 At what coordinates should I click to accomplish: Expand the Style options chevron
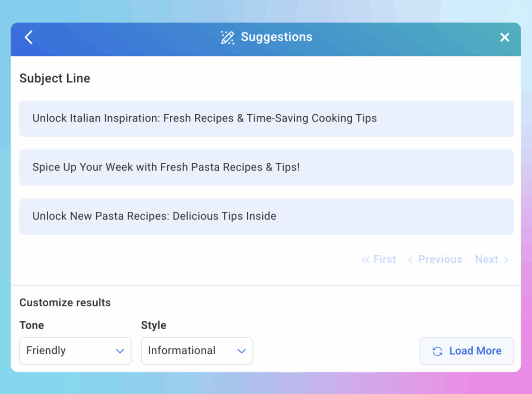pyautogui.click(x=242, y=351)
